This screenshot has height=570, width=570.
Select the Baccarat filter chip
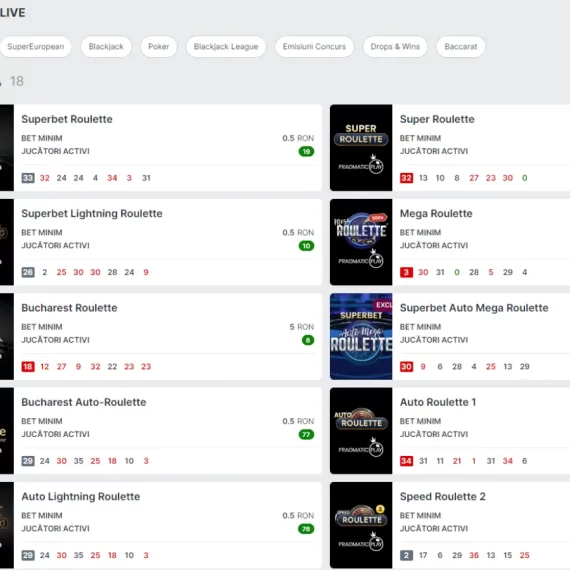click(x=461, y=47)
